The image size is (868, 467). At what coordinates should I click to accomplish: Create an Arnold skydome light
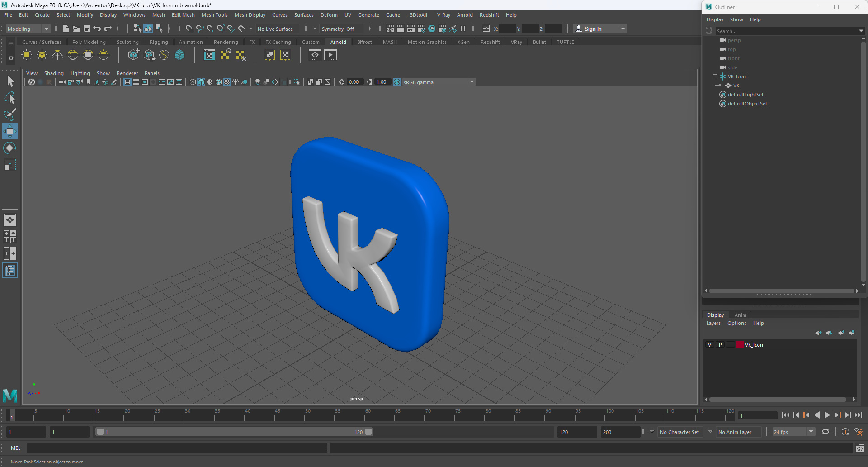[x=73, y=55]
